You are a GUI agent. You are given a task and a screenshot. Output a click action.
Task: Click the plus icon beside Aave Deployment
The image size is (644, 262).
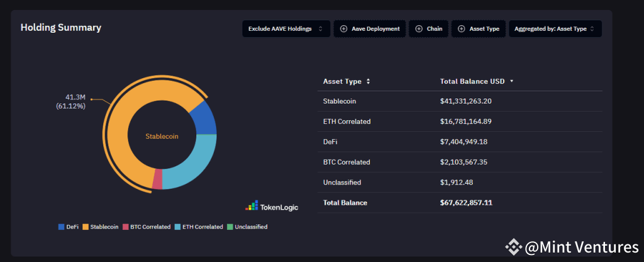pyautogui.click(x=343, y=29)
